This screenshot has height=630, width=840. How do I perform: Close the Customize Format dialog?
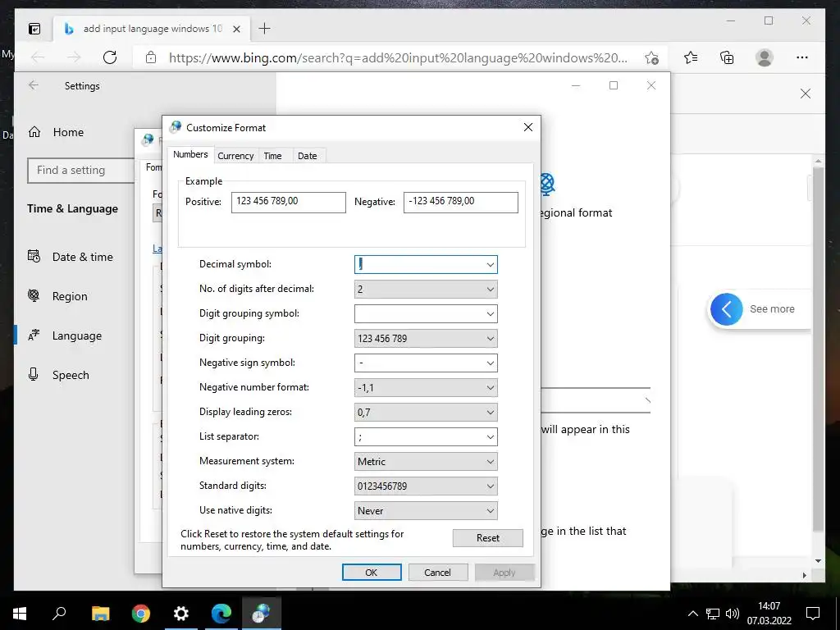coord(528,127)
